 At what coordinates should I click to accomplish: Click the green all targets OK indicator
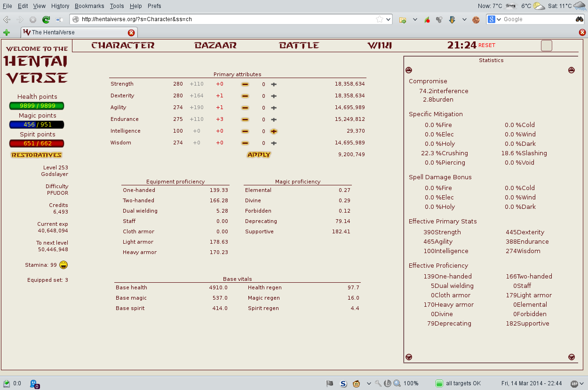tap(439, 383)
